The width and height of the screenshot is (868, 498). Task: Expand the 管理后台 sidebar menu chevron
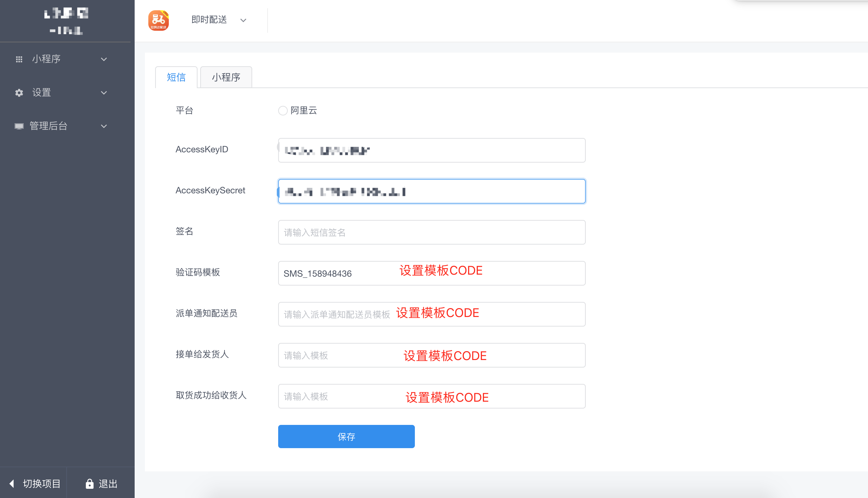(x=104, y=126)
